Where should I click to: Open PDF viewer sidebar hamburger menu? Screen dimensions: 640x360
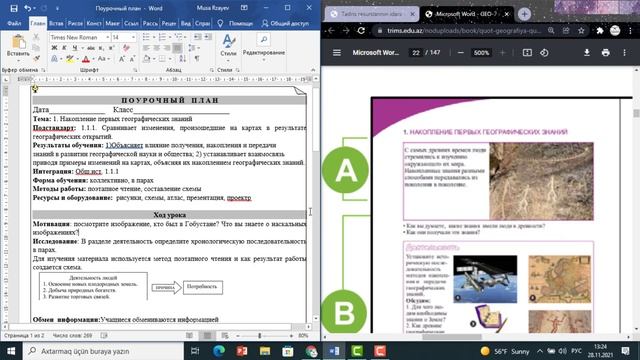point(337,53)
